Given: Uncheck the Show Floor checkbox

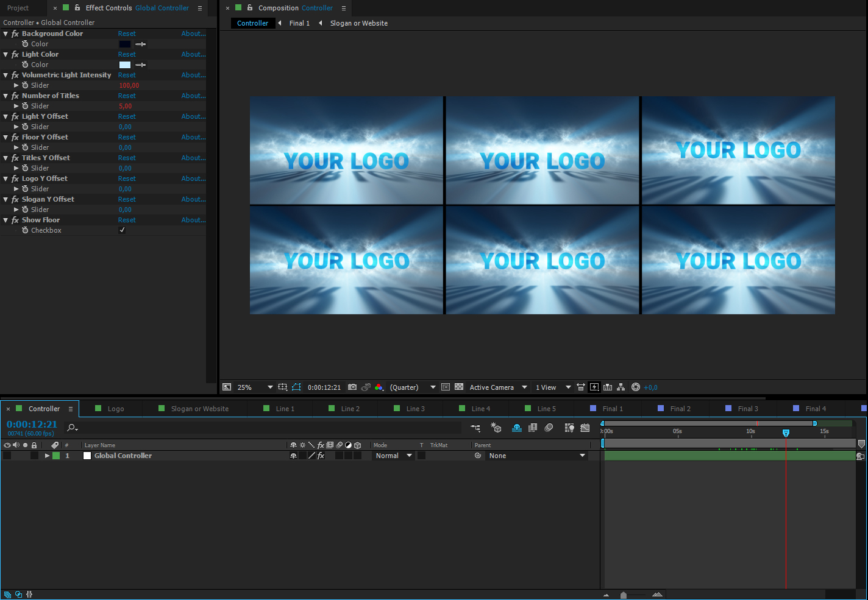Looking at the screenshot, I should click(x=122, y=230).
